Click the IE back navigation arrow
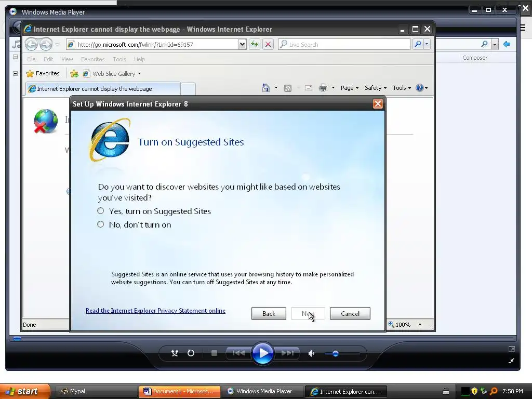 (31, 44)
